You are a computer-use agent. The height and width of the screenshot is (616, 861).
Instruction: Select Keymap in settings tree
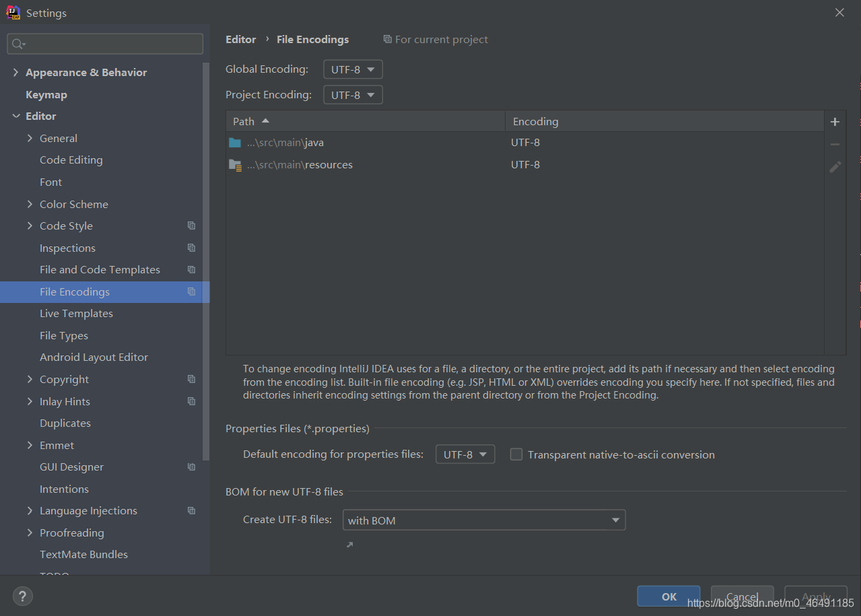(46, 94)
